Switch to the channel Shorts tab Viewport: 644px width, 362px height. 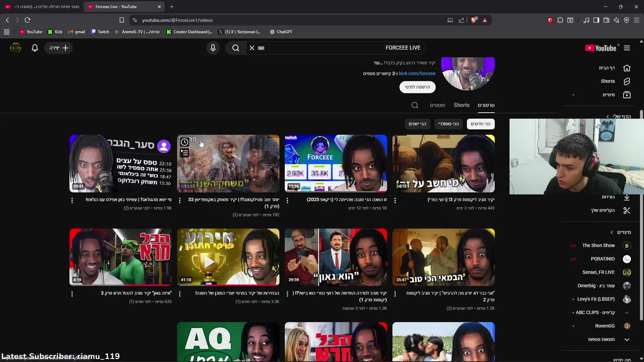point(461,105)
